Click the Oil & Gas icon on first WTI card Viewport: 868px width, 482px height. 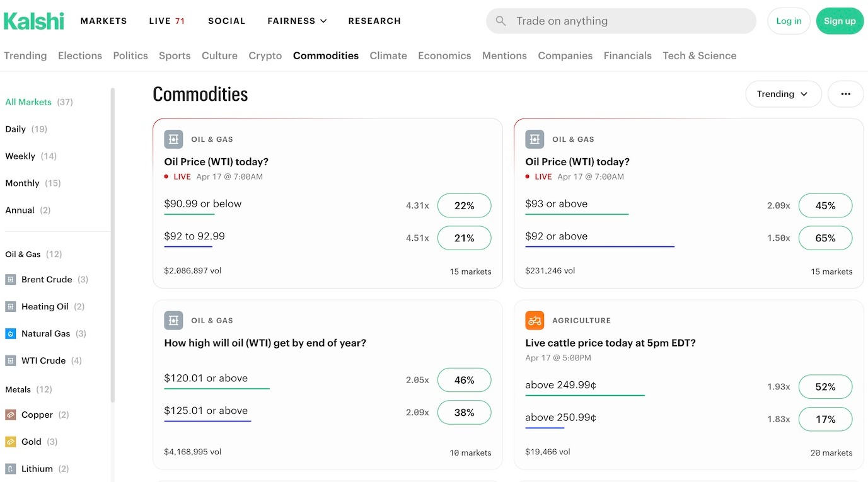tap(173, 139)
